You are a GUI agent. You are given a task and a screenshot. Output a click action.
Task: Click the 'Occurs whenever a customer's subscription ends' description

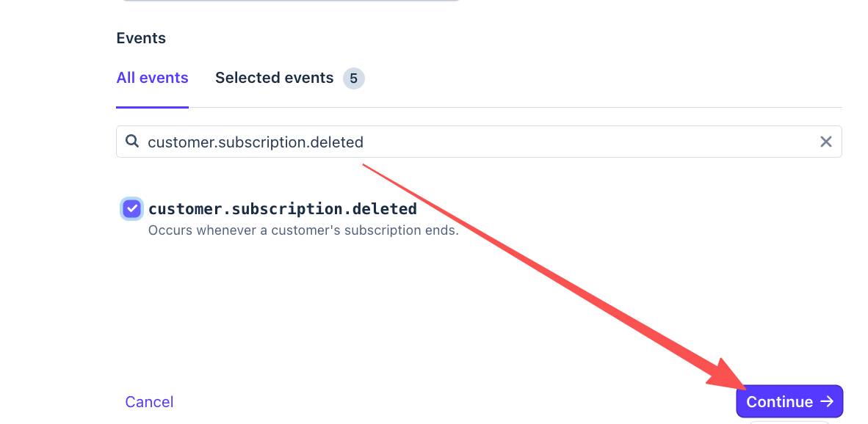tap(303, 230)
